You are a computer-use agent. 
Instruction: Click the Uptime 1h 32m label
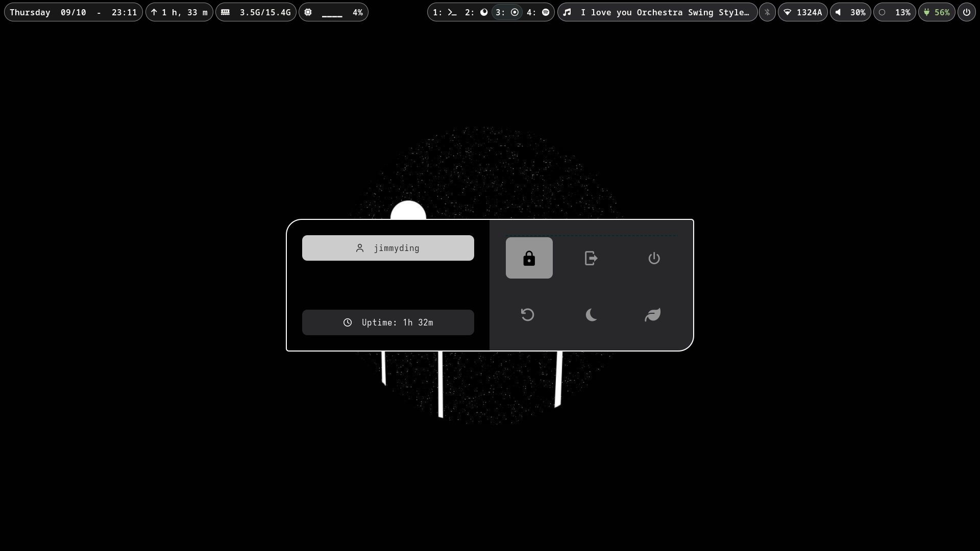388,322
